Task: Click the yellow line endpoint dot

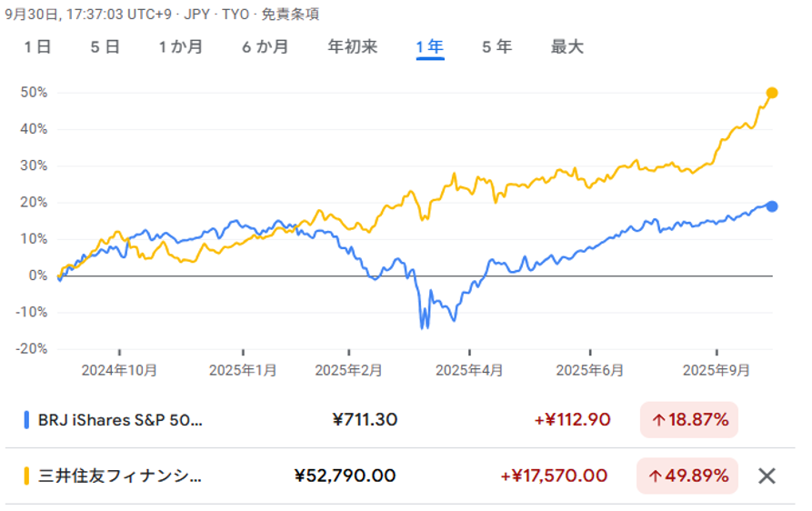Action: pyautogui.click(x=772, y=93)
